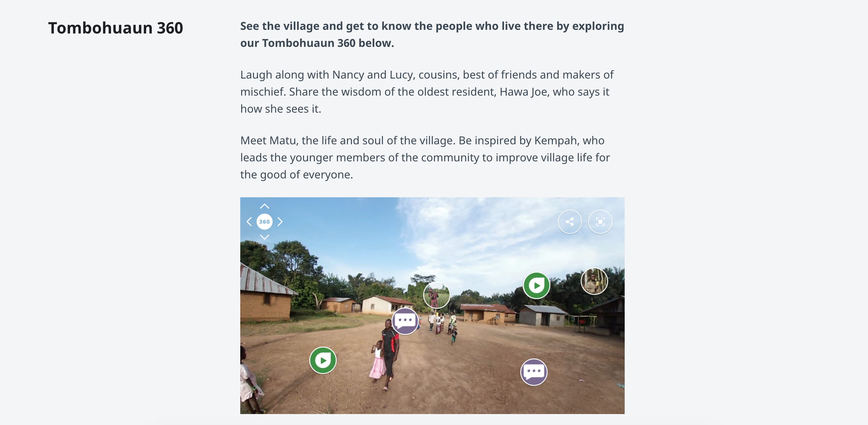This screenshot has width=868, height=425.
Task: Play the video hotspot near the palm trees
Action: pos(536,285)
